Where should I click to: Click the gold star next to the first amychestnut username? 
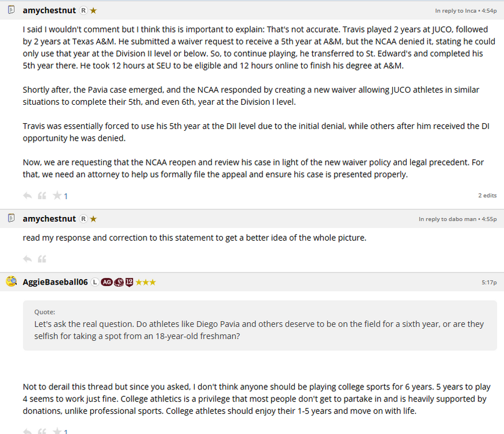coord(93,10)
